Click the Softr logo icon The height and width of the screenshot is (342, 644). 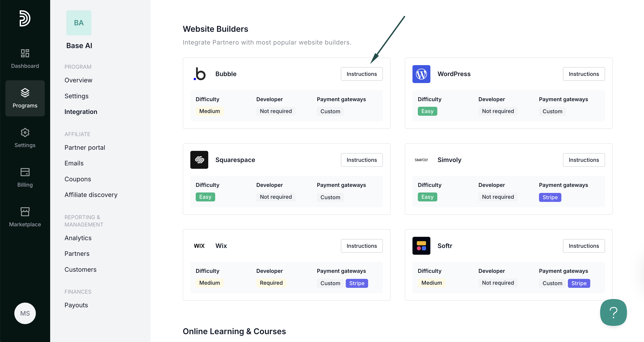pos(421,246)
